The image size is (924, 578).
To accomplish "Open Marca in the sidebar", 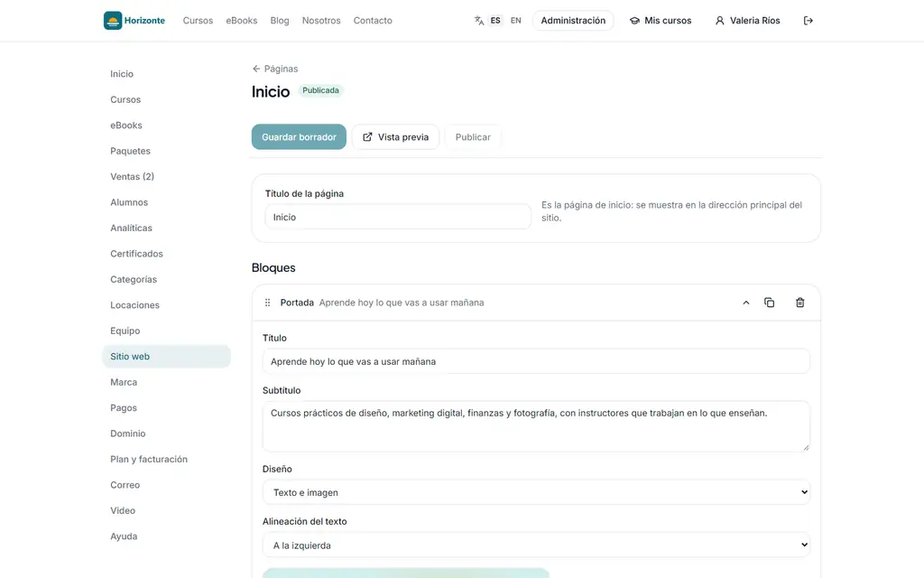I will pyautogui.click(x=166, y=382).
